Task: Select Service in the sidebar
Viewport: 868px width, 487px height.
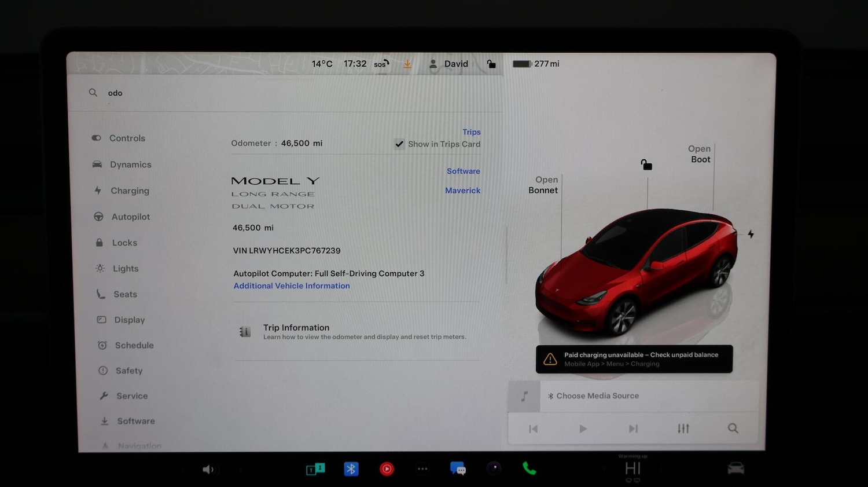Action: pos(124,396)
